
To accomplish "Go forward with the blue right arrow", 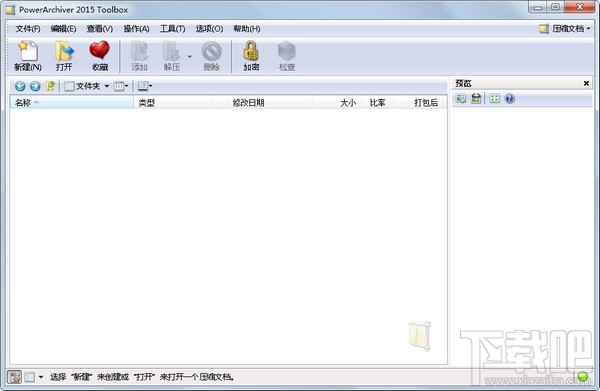I will click(35, 86).
